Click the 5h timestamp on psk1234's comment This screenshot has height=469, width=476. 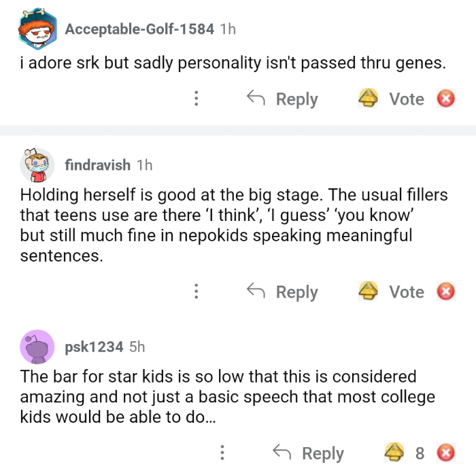[x=137, y=347]
